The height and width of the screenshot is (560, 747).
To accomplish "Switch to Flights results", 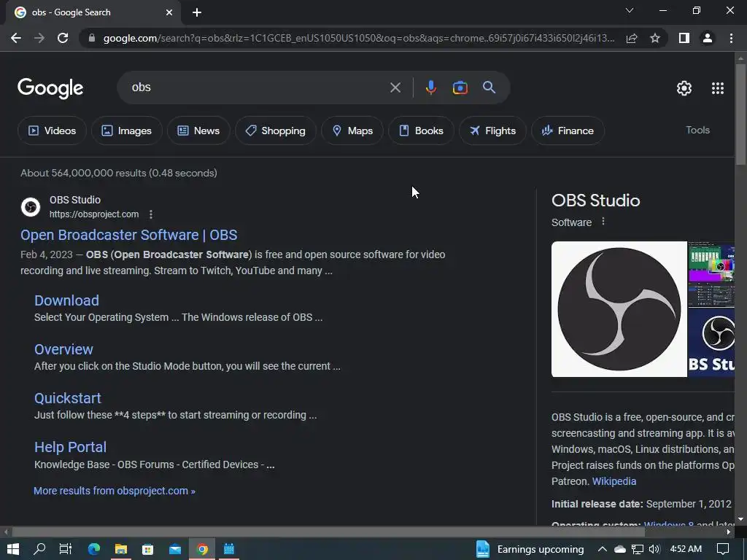I will click(492, 131).
